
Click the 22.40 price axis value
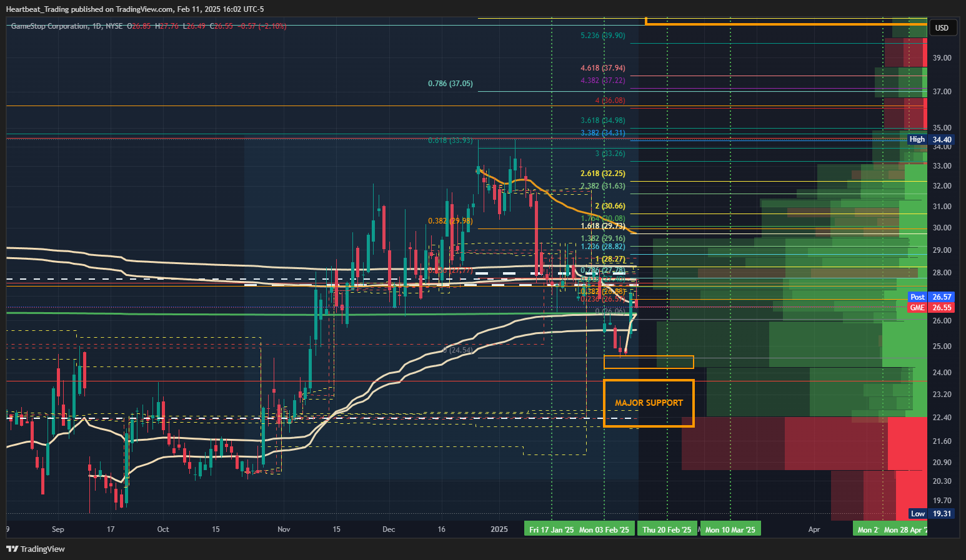(x=942, y=418)
